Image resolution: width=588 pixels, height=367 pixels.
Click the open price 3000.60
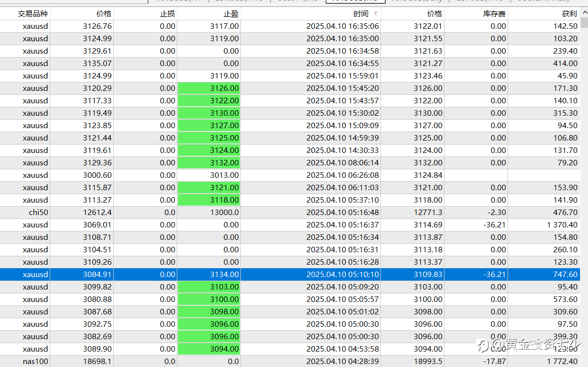click(97, 175)
